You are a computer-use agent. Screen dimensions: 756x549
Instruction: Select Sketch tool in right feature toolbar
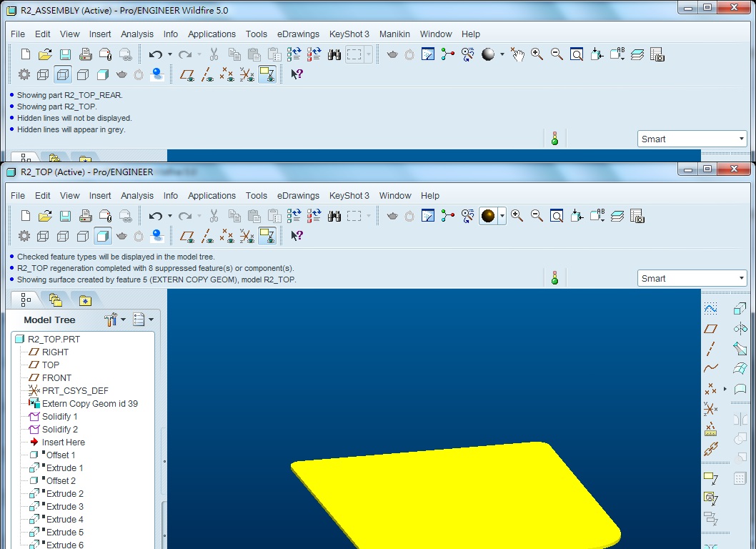point(711,308)
